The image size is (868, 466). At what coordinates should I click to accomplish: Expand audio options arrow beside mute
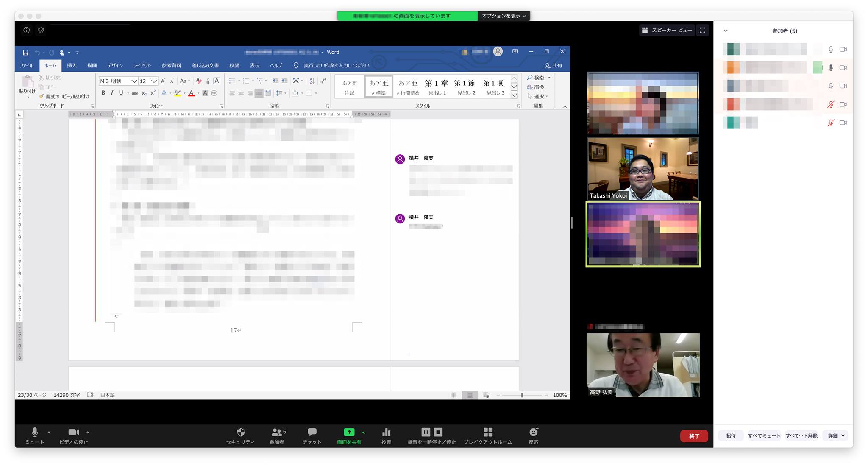49,433
